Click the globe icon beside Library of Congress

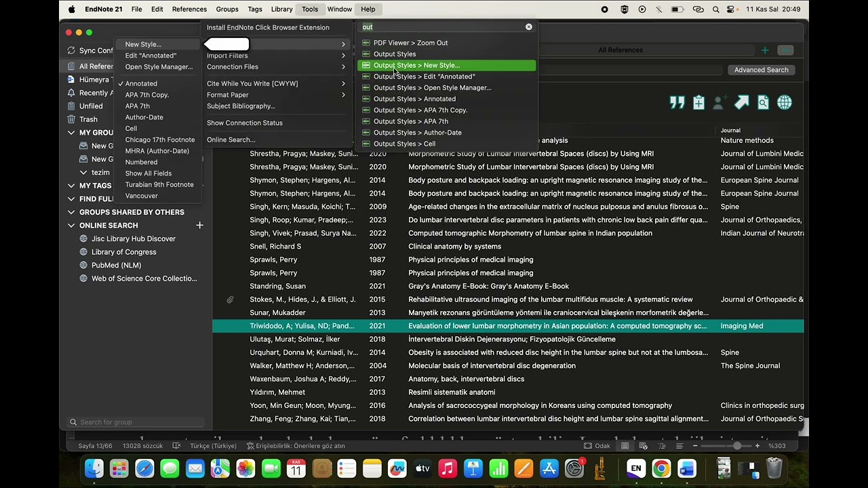[x=83, y=252]
